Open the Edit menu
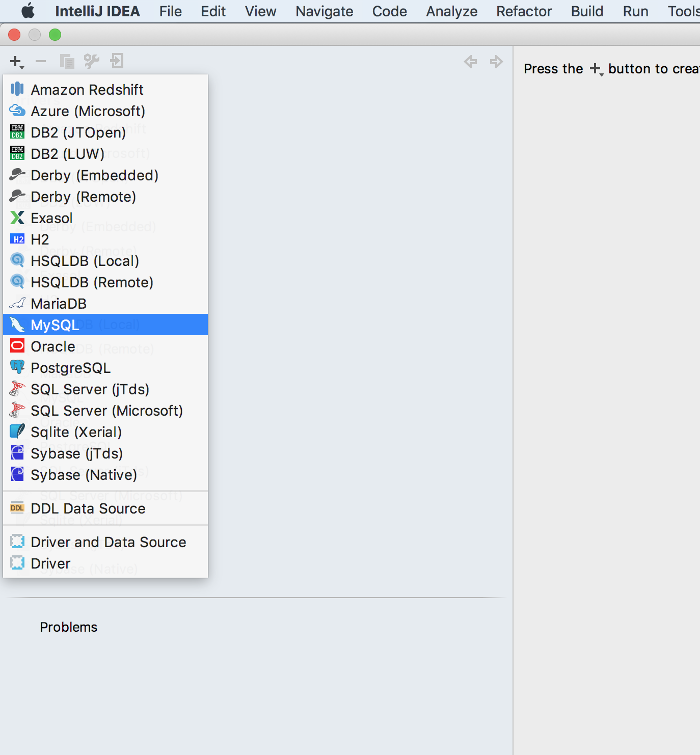Viewport: 700px width, 755px height. [x=213, y=11]
